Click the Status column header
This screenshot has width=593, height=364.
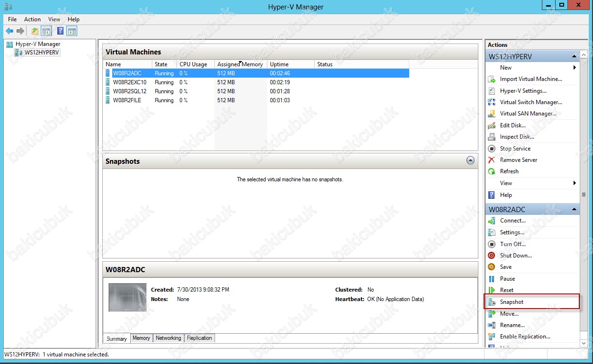coord(362,64)
